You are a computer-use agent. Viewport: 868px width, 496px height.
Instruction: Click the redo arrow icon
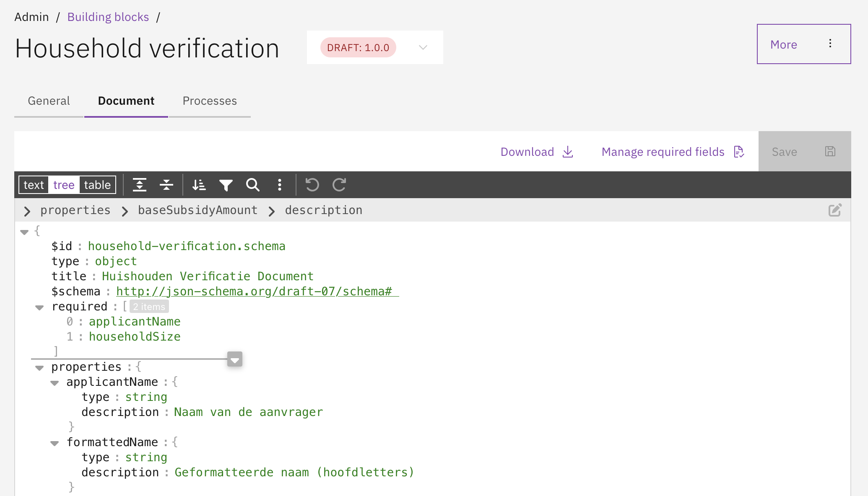pyautogui.click(x=339, y=185)
